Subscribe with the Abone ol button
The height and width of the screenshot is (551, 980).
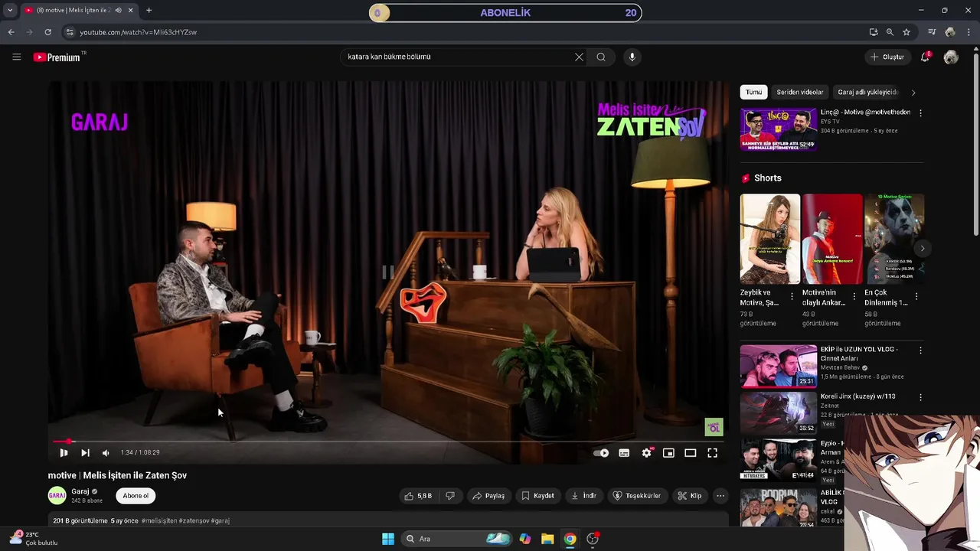(x=136, y=496)
